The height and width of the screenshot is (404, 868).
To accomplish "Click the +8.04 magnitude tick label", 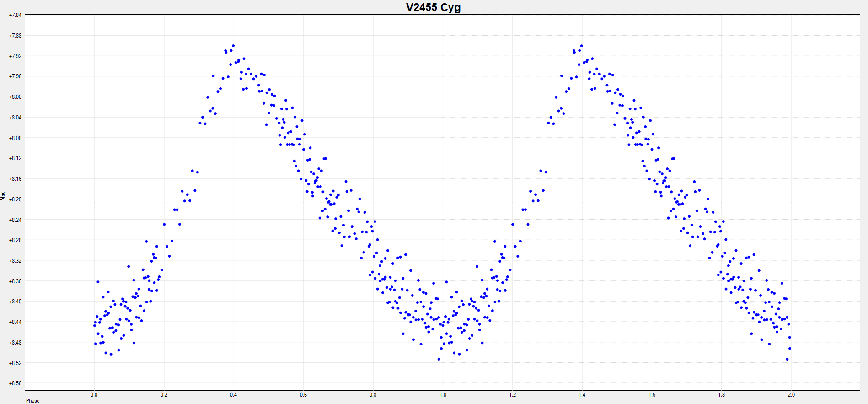I will (15, 118).
